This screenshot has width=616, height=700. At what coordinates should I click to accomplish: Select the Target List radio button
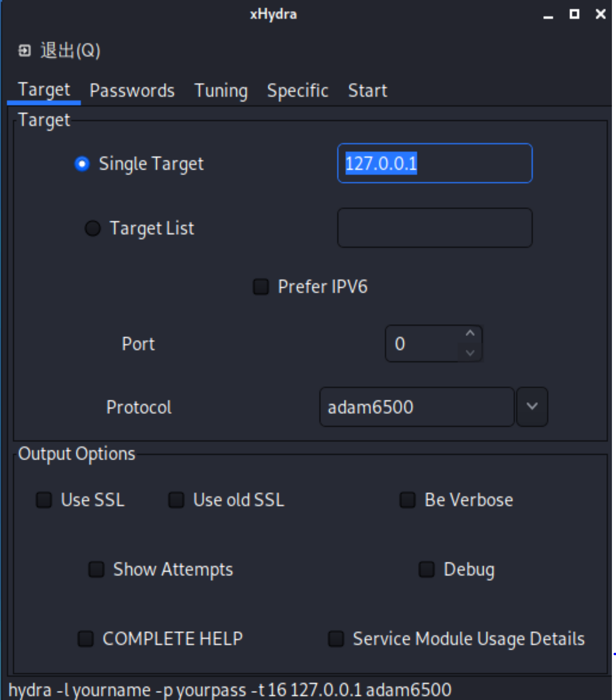tap(93, 228)
